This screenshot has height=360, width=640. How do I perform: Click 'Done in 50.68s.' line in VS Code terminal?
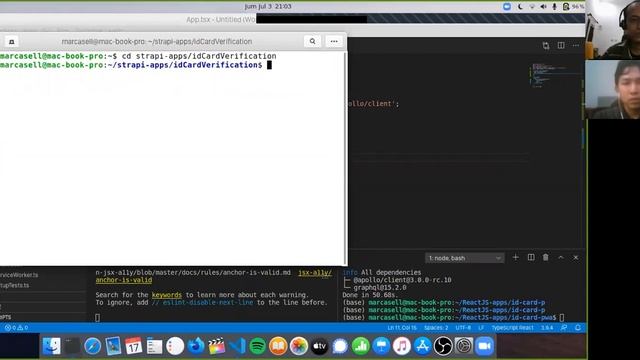370,295
